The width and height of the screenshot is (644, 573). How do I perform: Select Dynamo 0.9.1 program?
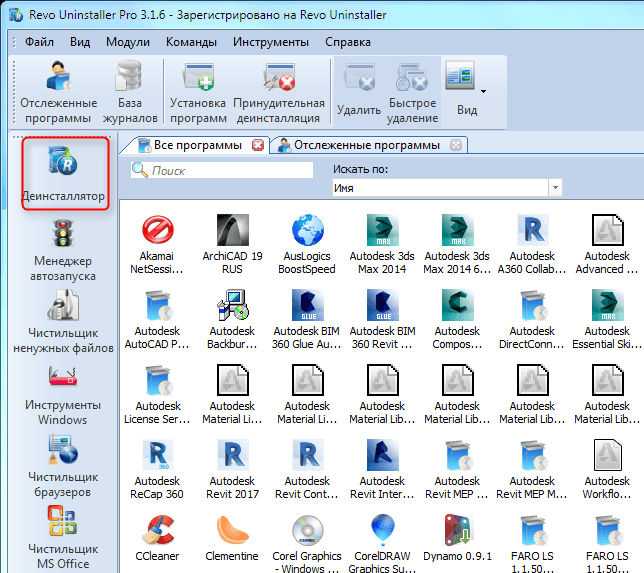point(457,538)
